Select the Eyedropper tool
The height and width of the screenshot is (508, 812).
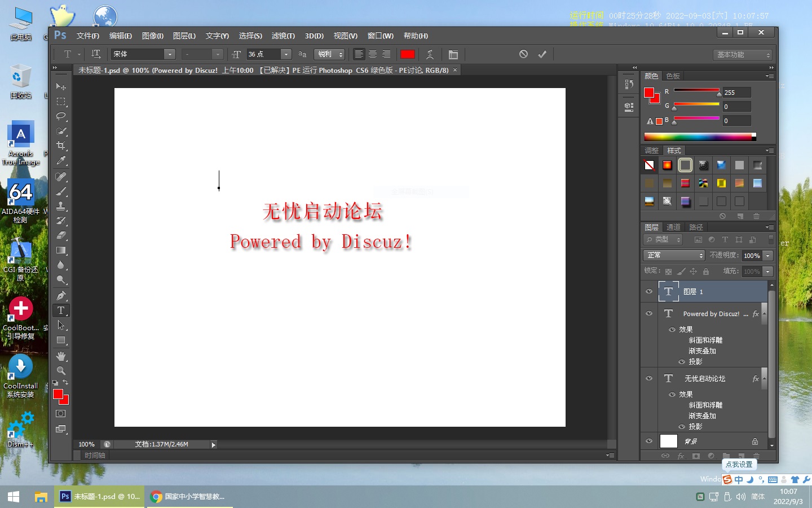pos(61,160)
